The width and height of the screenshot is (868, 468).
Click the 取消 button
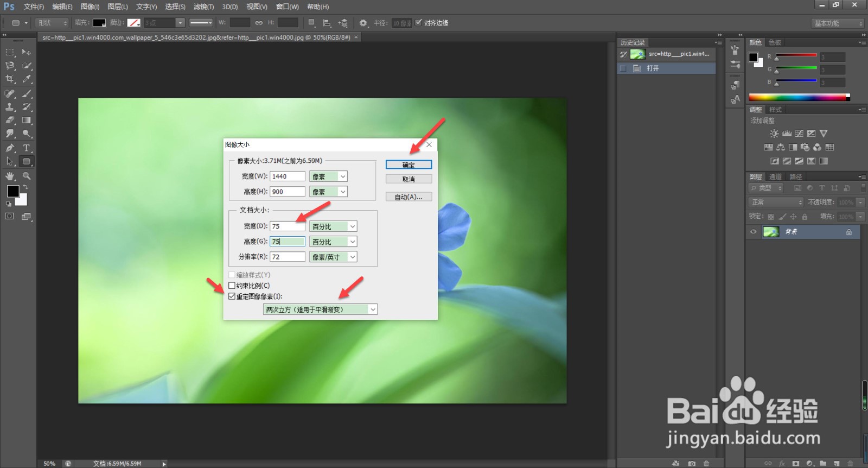(409, 179)
